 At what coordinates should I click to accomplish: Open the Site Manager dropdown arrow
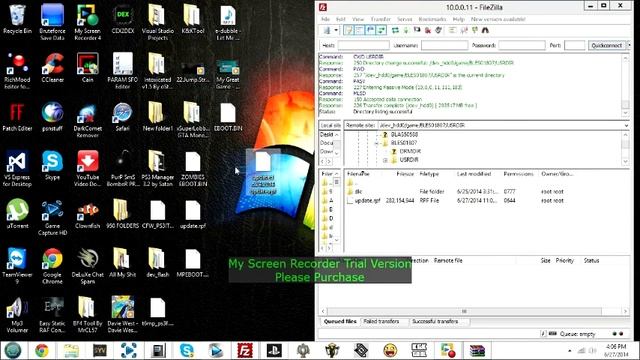[336, 31]
